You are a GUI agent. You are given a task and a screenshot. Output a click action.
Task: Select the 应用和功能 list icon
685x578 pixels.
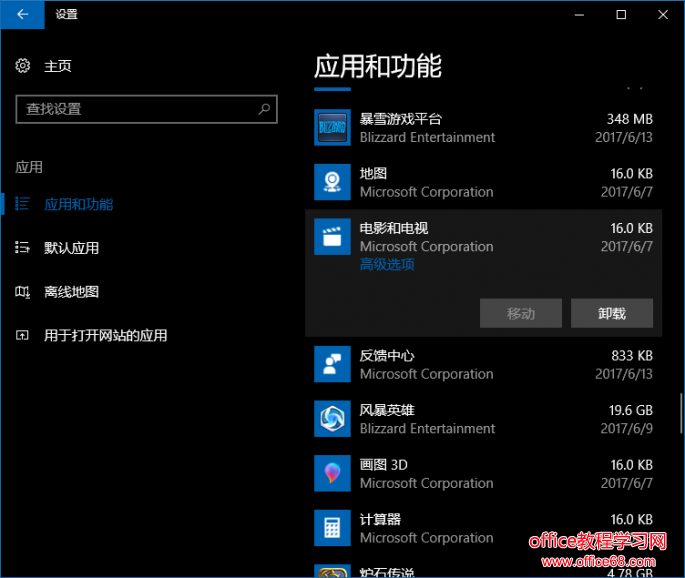pyautogui.click(x=22, y=204)
